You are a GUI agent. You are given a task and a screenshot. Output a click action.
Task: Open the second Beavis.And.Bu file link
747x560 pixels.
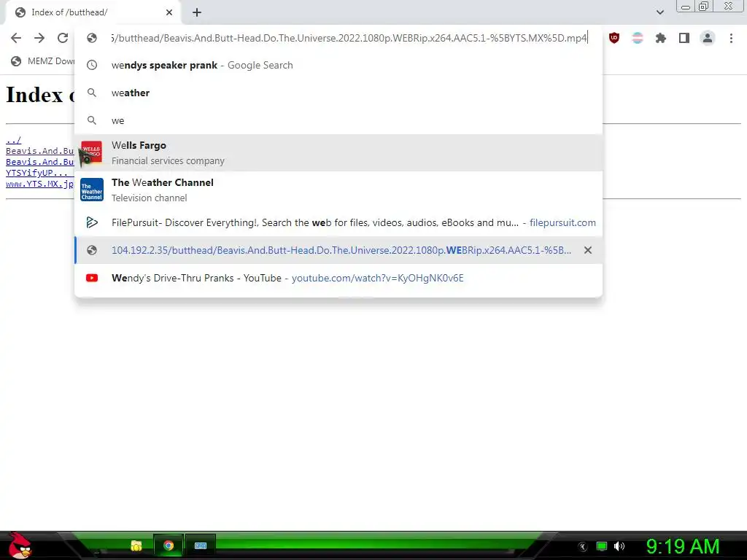(40, 162)
